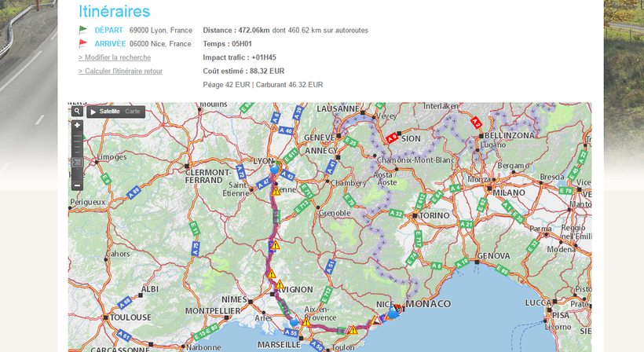Click the MILANO city label

(509, 192)
